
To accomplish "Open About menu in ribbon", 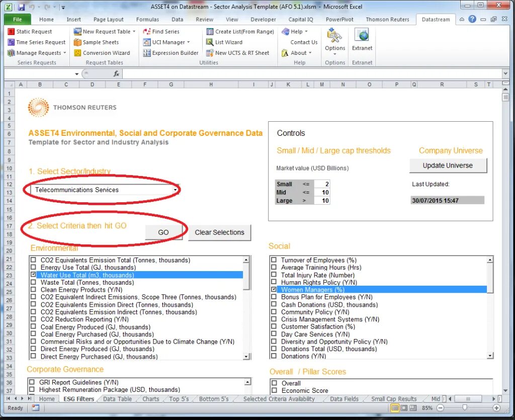I will tap(297, 53).
